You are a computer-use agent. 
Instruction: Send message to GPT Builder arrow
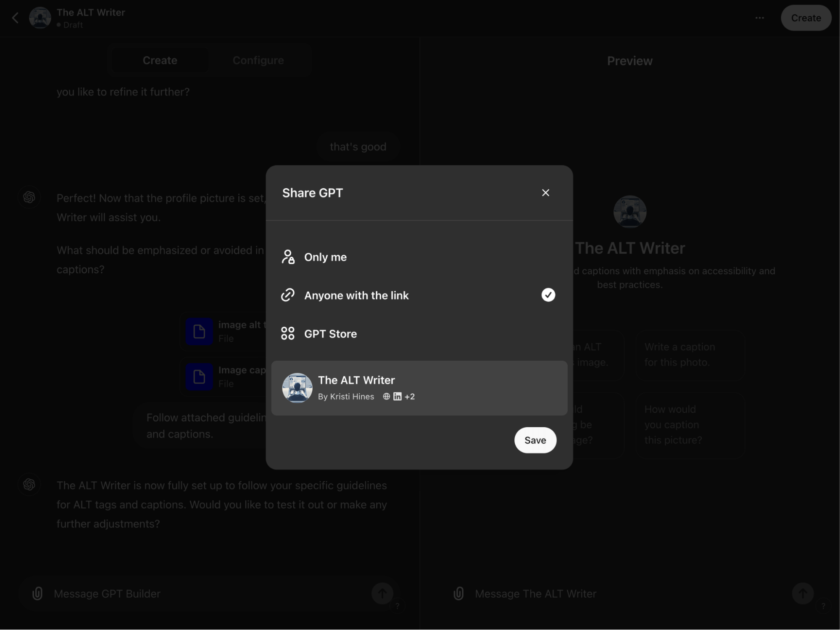point(382,593)
